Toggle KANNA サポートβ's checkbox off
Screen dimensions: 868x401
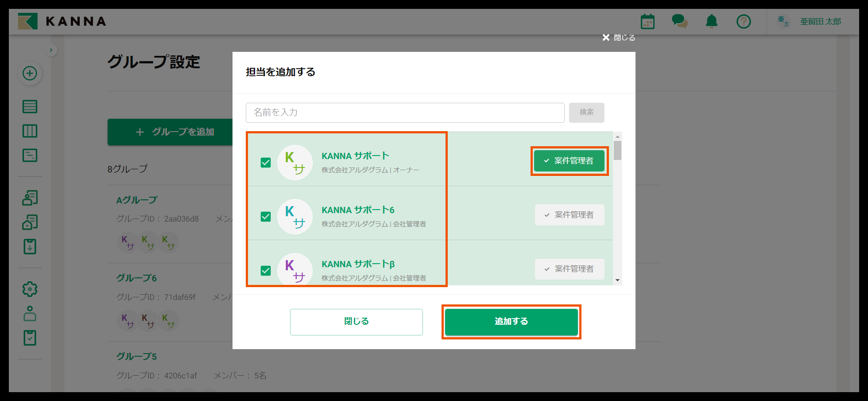coord(266,270)
